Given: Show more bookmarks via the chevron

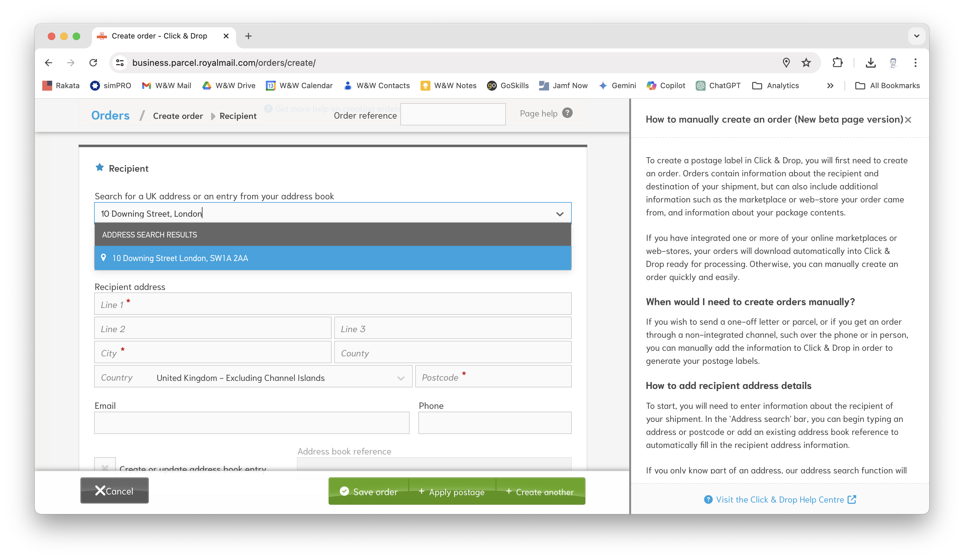Looking at the screenshot, I should 830,86.
